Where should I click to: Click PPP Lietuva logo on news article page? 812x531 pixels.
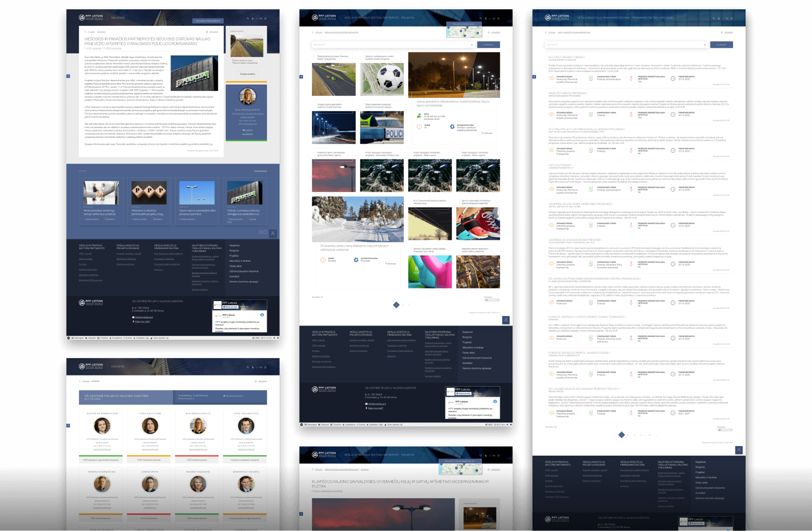[91, 17]
